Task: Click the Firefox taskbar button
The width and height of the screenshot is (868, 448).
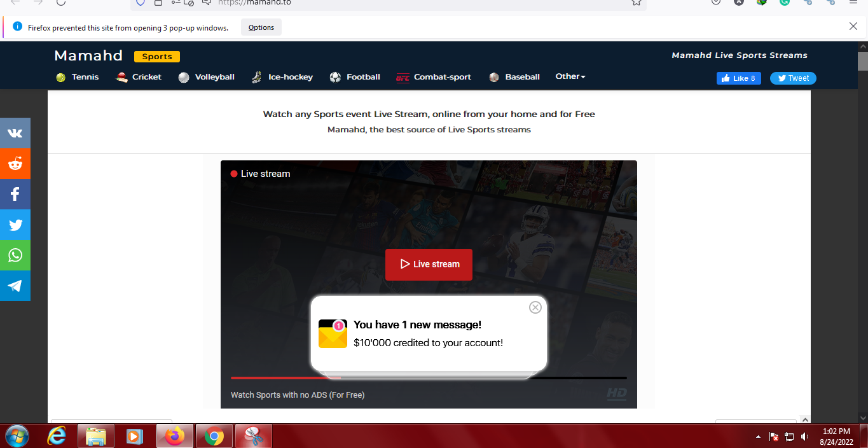Action: click(x=175, y=436)
